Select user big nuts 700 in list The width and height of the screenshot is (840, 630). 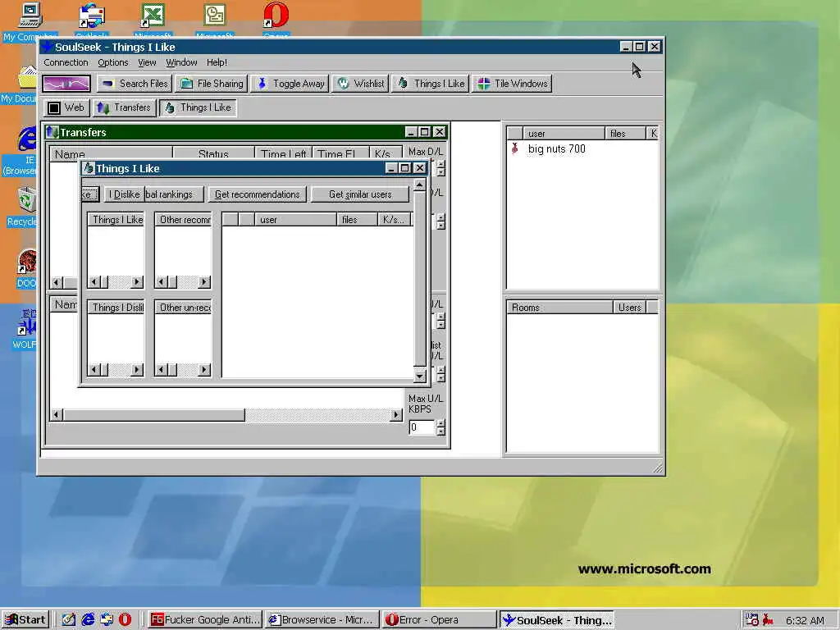557,149
